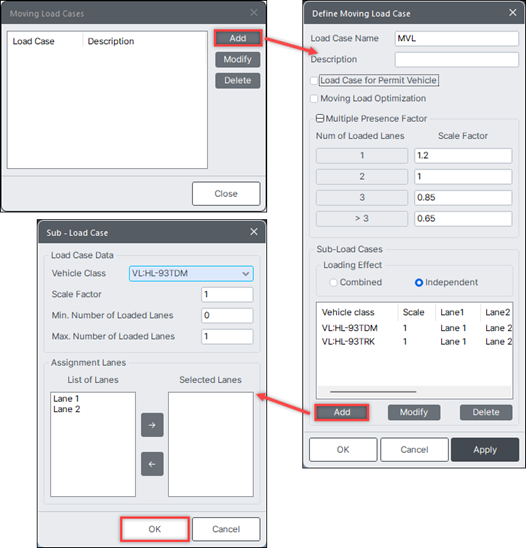This screenshot has width=526, height=548.
Task: Enable Load Case for Permit Vehicle
Action: click(314, 80)
